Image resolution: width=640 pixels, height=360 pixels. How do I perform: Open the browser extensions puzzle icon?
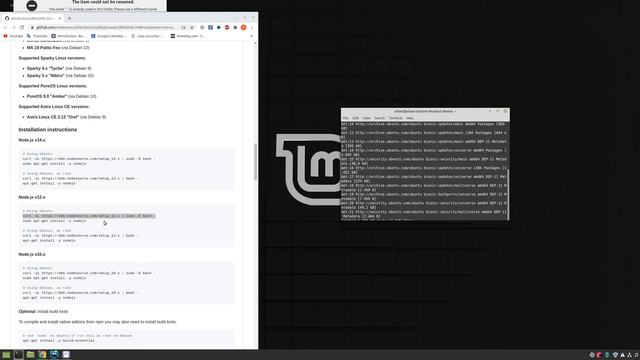[x=235, y=27]
